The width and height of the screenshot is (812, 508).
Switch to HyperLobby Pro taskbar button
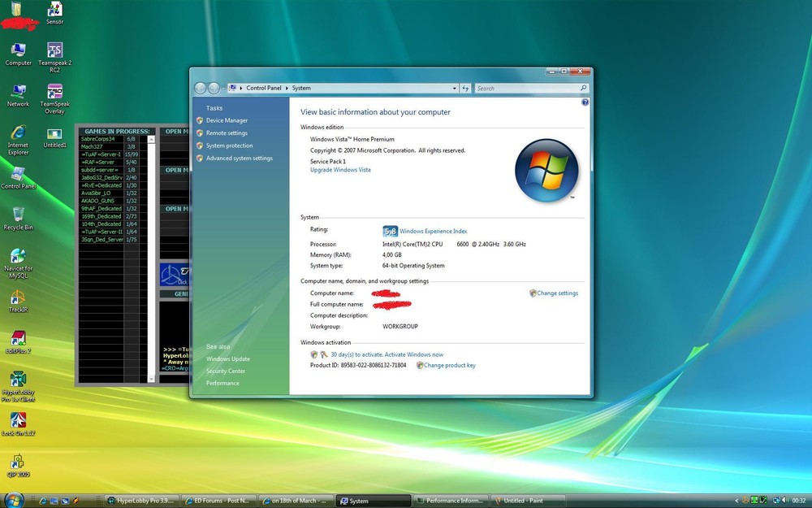point(142,501)
